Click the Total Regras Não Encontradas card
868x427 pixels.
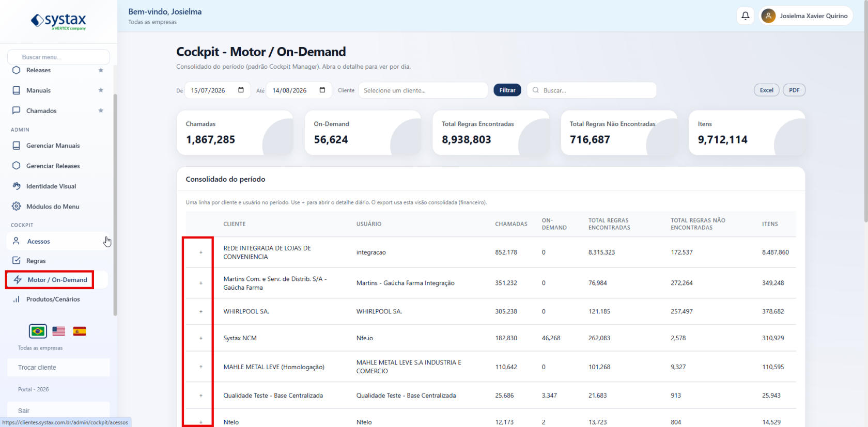[x=619, y=133]
